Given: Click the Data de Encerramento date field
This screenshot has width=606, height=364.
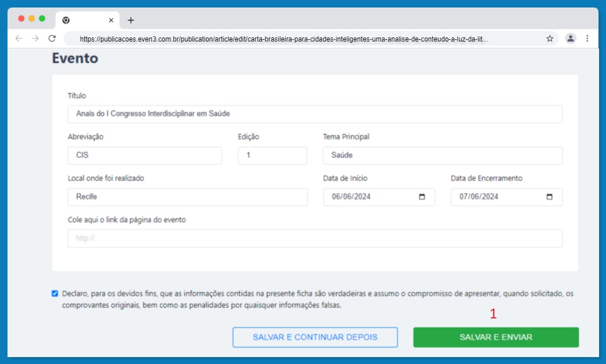Looking at the screenshot, I should [x=506, y=197].
